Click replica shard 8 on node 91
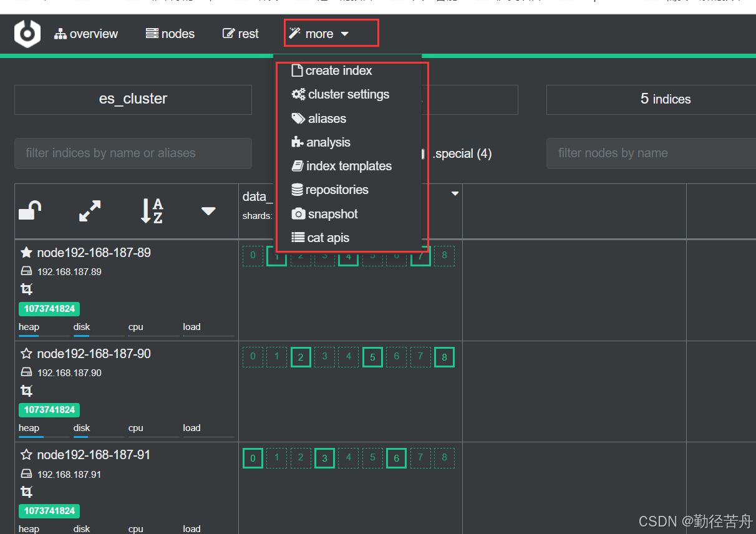The height and width of the screenshot is (534, 756). point(444,458)
